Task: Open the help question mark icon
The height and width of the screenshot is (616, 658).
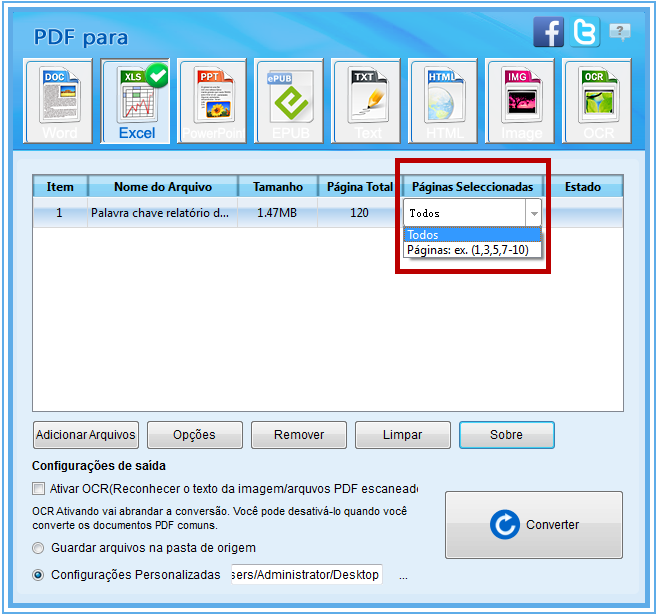Action: click(620, 31)
